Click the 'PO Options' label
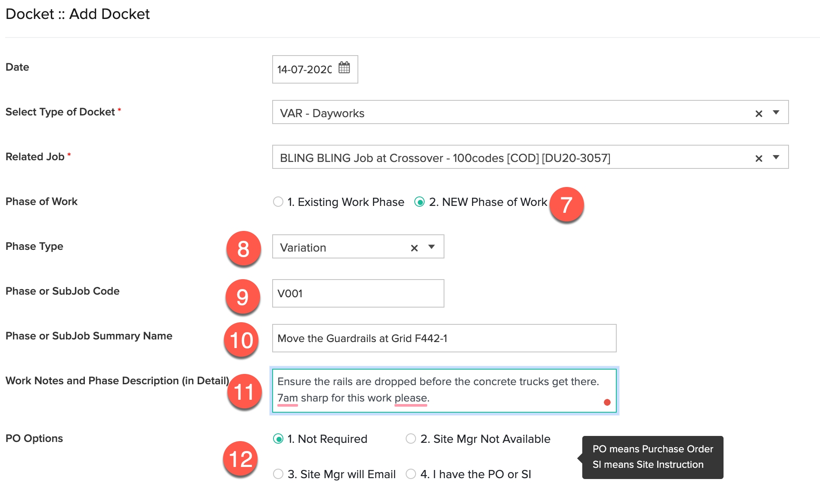The width and height of the screenshot is (820, 504). click(x=34, y=439)
